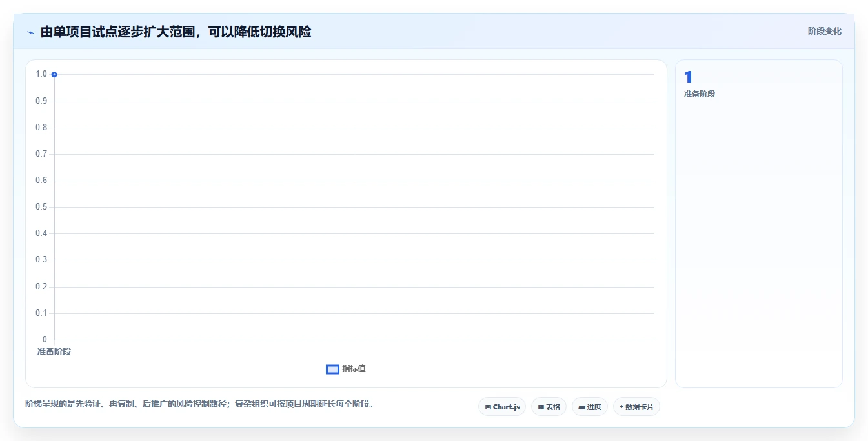This screenshot has height=441, width=868.
Task: Click the large number 1 in the side card
Action: [688, 77]
